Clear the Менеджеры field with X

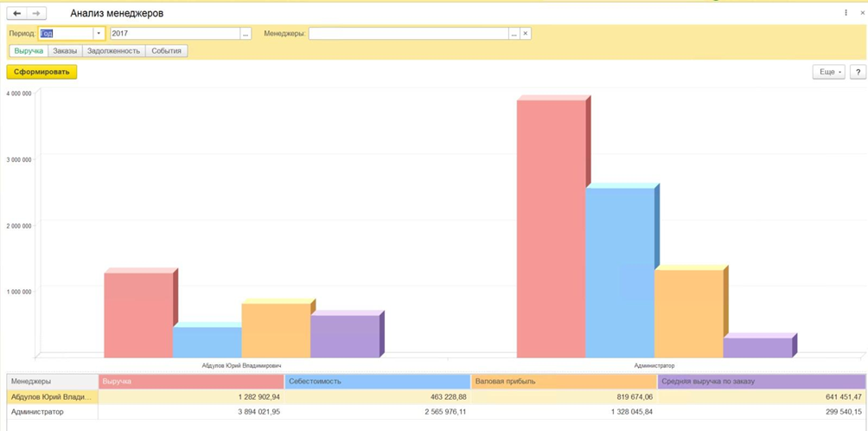tap(526, 34)
